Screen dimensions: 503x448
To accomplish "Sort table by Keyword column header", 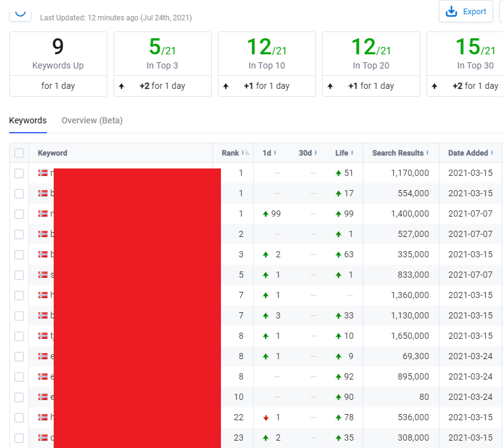I will pyautogui.click(x=52, y=153).
